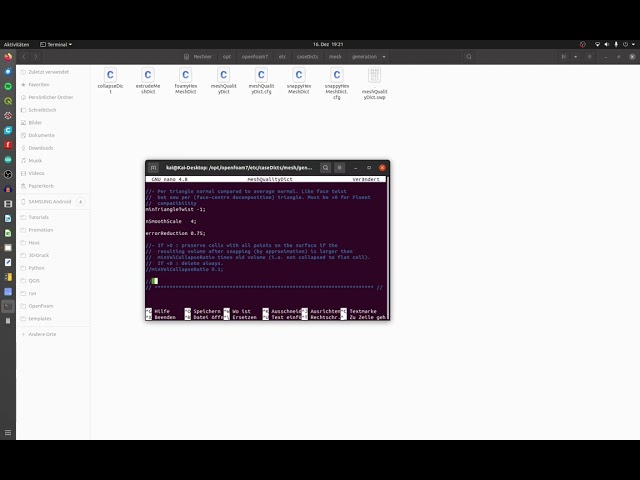Go to opt in the path bar
Image resolution: width=640 pixels, height=480 pixels.
227,57
